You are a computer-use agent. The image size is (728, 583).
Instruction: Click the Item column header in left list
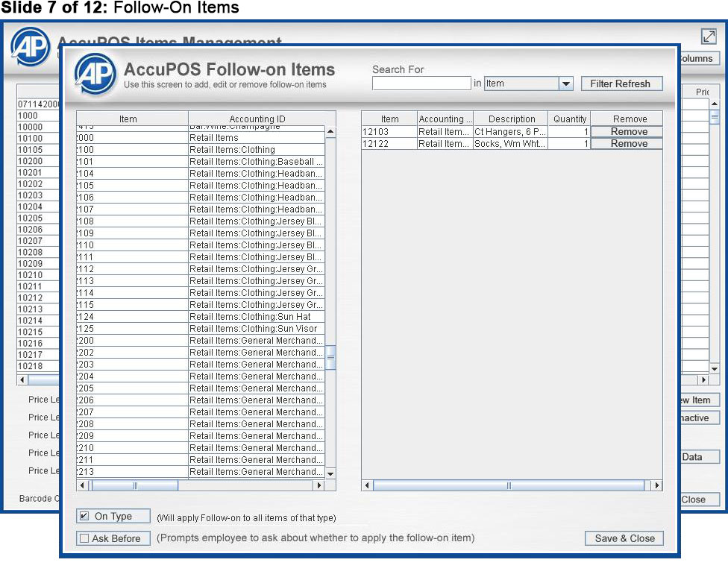132,119
